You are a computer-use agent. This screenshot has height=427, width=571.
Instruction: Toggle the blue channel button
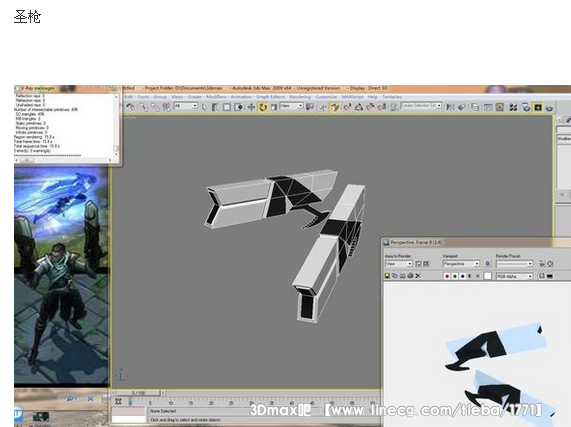coord(462,276)
